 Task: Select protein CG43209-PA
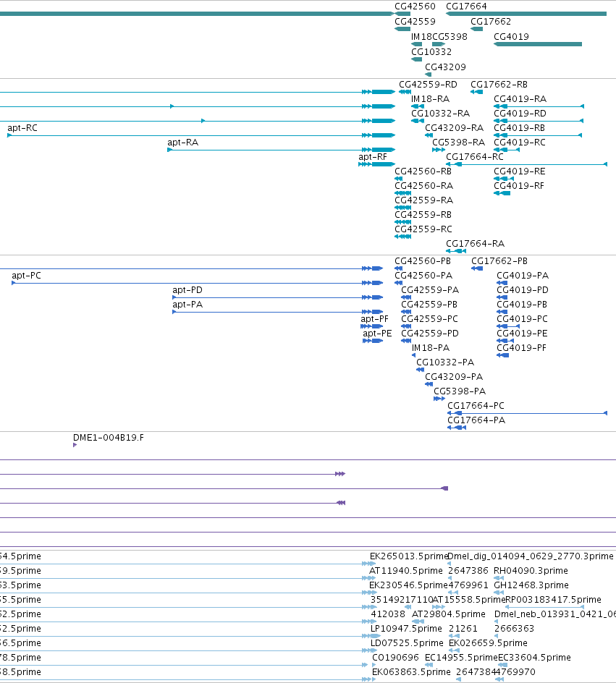(x=454, y=376)
